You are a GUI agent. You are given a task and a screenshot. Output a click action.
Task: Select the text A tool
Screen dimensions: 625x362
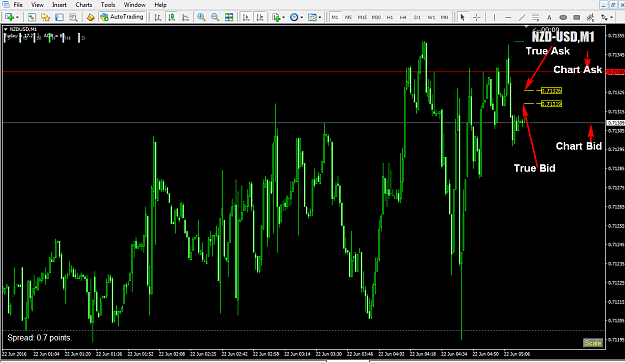(549, 17)
